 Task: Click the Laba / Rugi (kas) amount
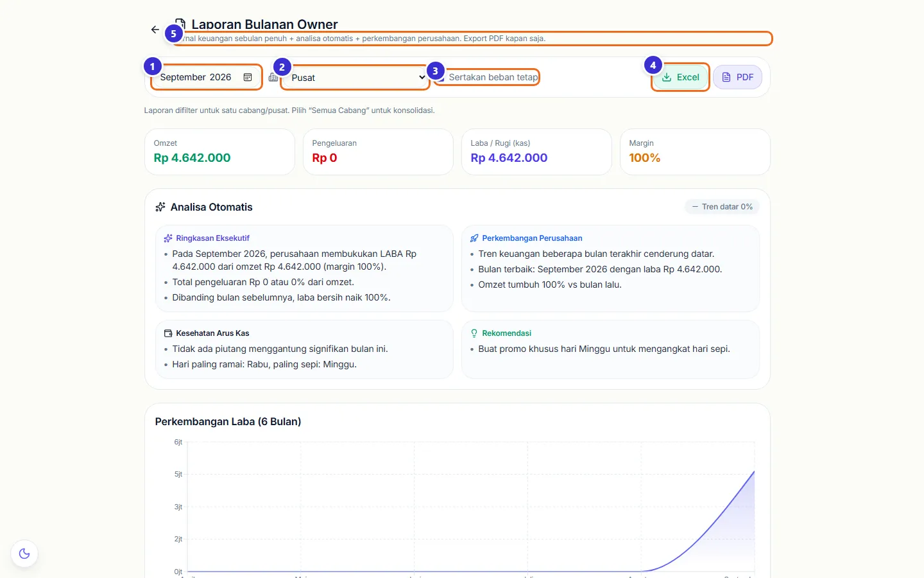coord(509,158)
